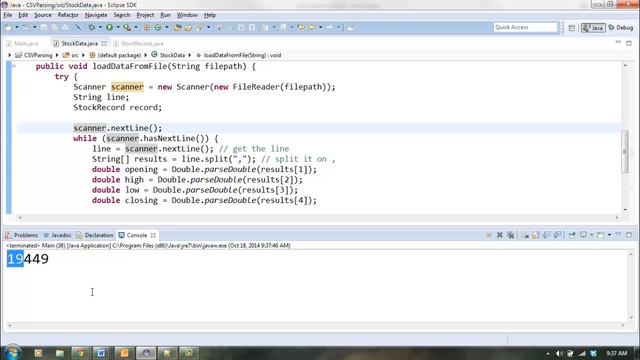Maximize the editor area

629,43
